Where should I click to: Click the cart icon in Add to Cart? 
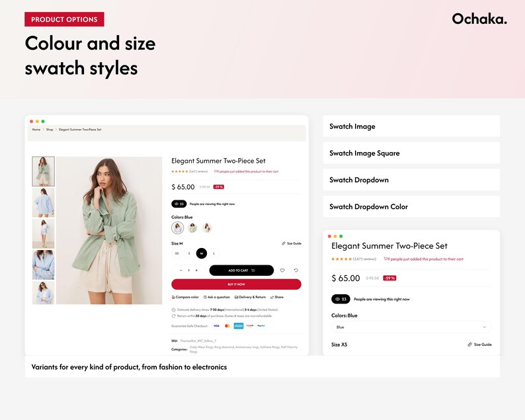(x=253, y=271)
